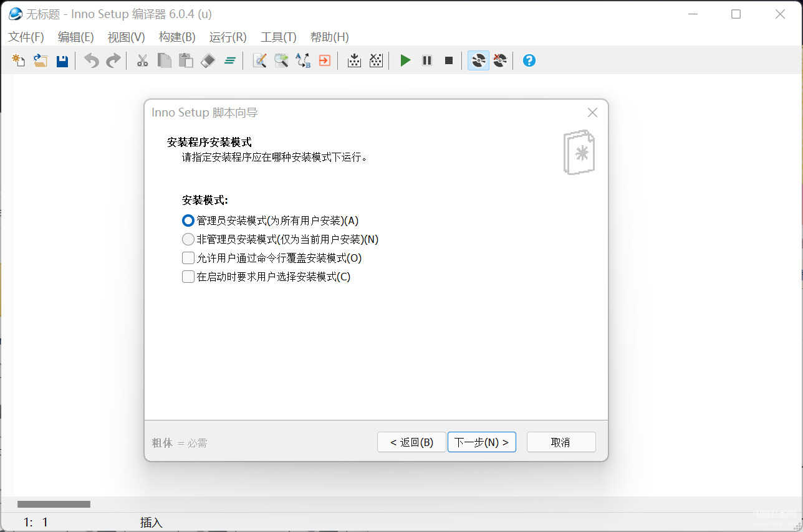This screenshot has width=803, height=532.
Task: Open the 运行(R) menu
Action: pos(228,37)
